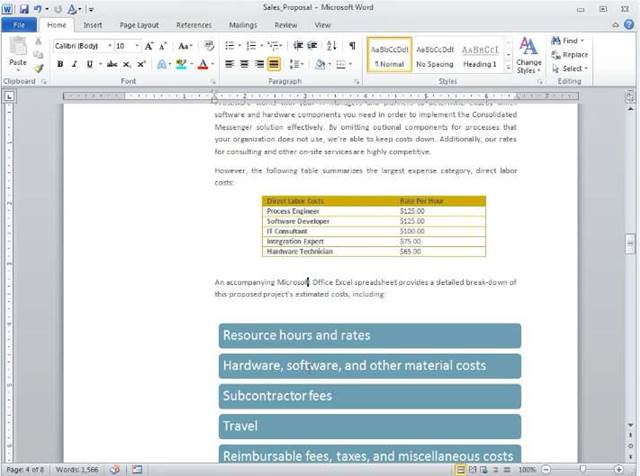
Task: Switch to Draft view in status bar
Action: [x=507, y=470]
